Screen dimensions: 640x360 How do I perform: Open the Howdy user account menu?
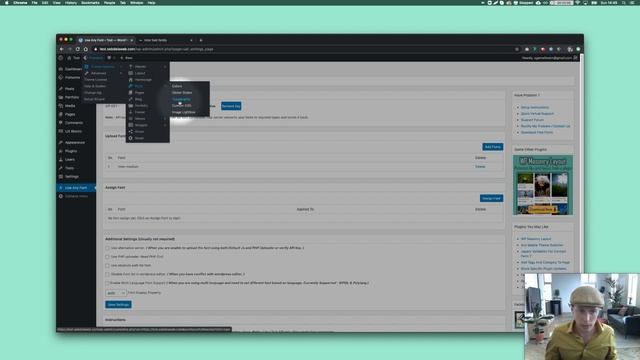point(550,58)
